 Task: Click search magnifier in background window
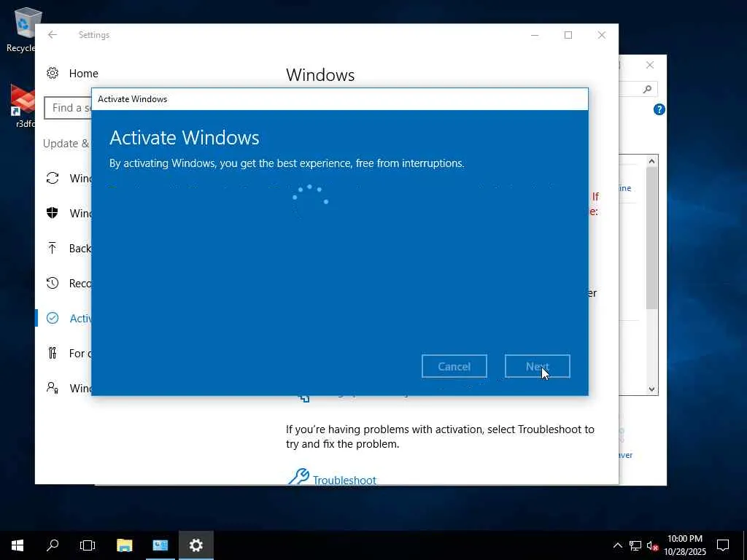[x=647, y=89]
